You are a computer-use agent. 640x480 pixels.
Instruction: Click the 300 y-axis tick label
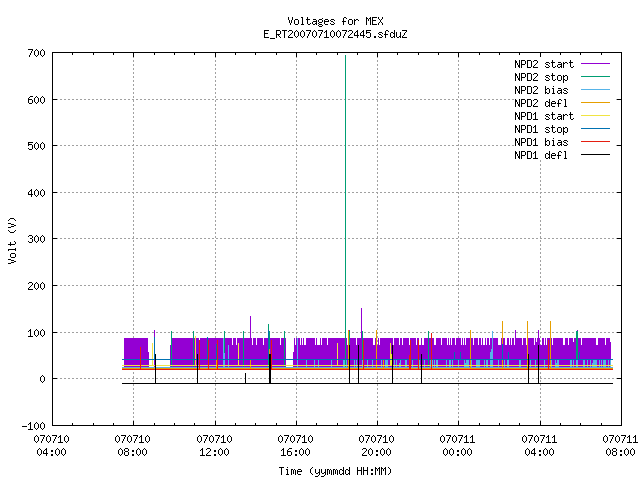pos(36,239)
